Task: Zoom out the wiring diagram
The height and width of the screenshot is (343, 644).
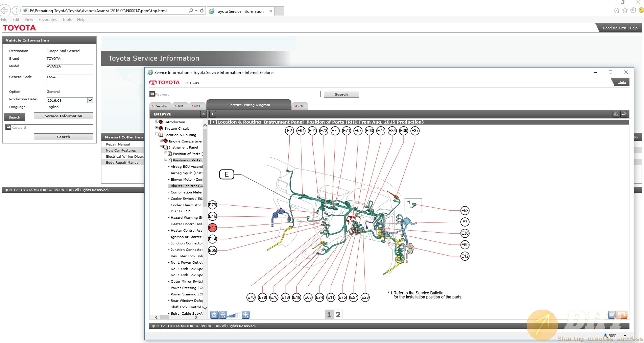Action: point(223,315)
